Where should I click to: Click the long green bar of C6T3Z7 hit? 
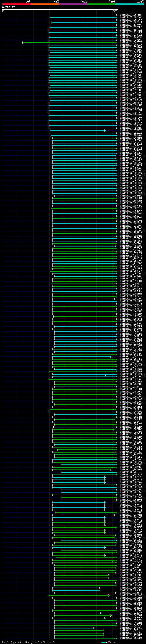pyautogui.click(x=69, y=42)
